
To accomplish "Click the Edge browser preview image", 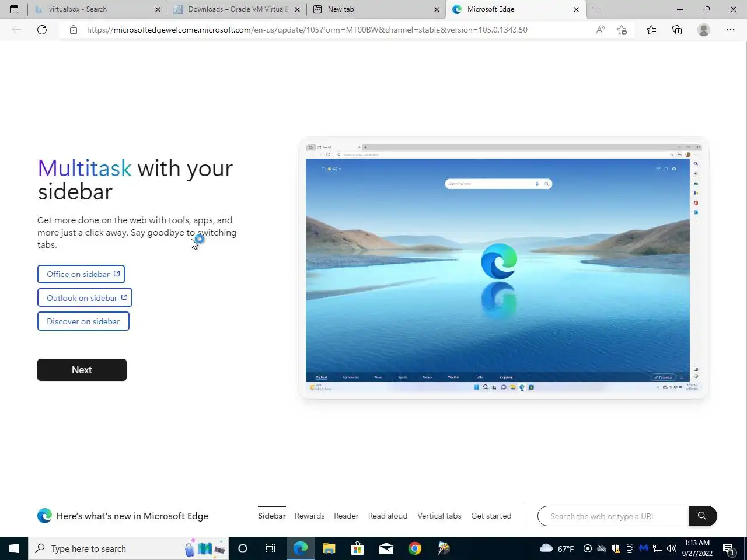I will pos(504,268).
